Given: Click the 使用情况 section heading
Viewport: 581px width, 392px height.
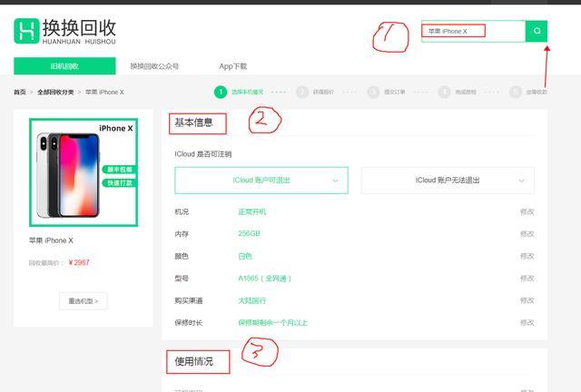Looking at the screenshot, I should (193, 361).
